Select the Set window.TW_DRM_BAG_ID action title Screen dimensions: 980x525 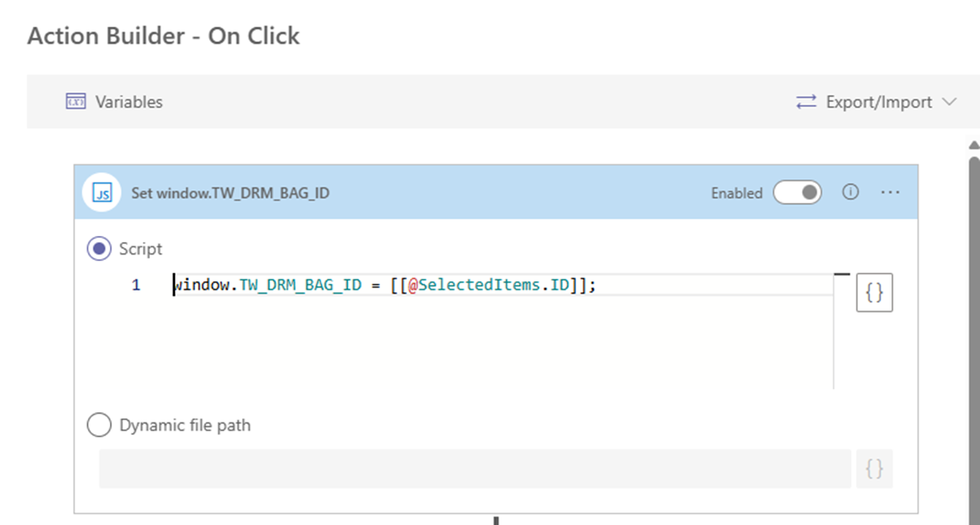[x=230, y=193]
